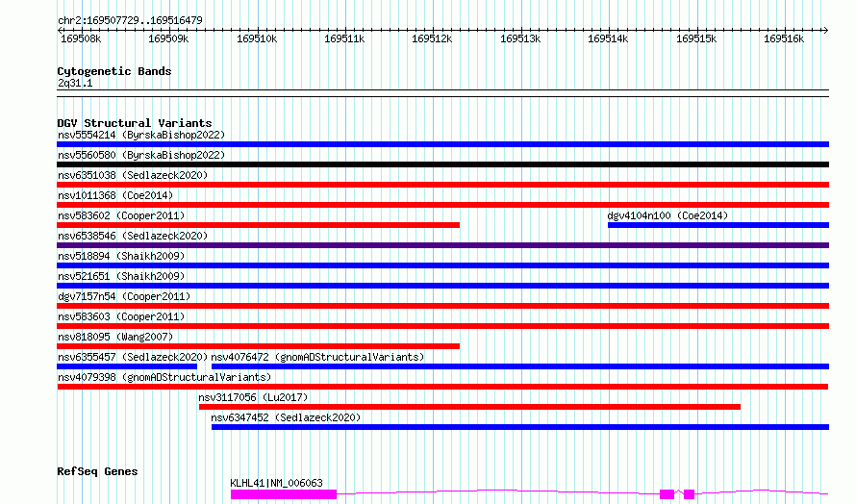Select the short blue bar under nsv6355457
Viewport: 856px width, 504px height.
pos(127,366)
